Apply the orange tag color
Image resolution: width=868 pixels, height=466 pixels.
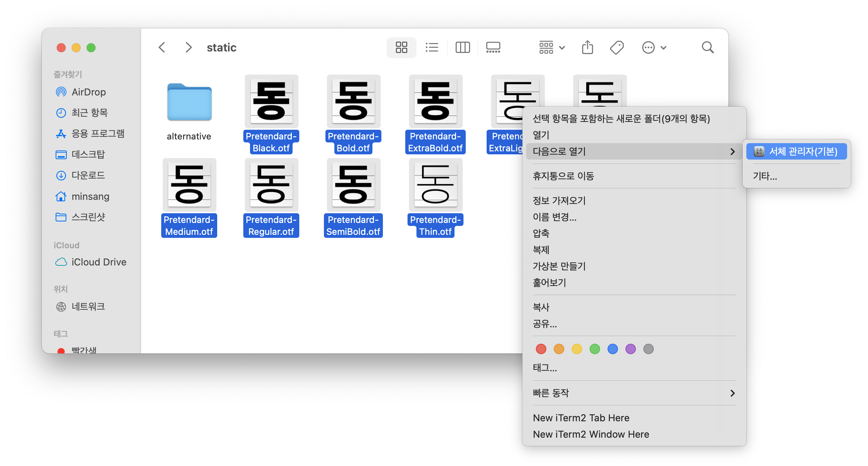(x=559, y=349)
